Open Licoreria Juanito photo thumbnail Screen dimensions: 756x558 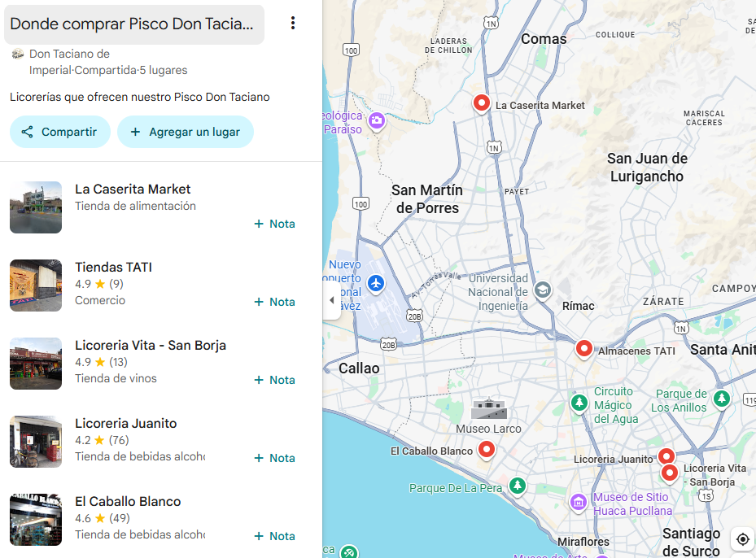(36, 442)
